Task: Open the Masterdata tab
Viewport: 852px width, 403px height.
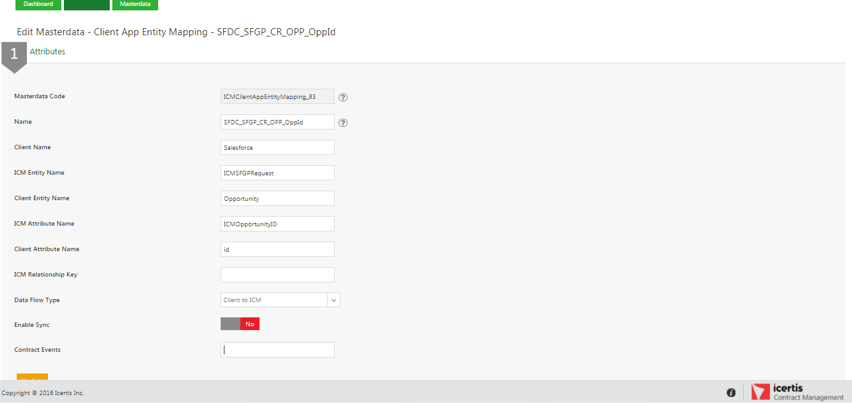Action: pos(135,4)
